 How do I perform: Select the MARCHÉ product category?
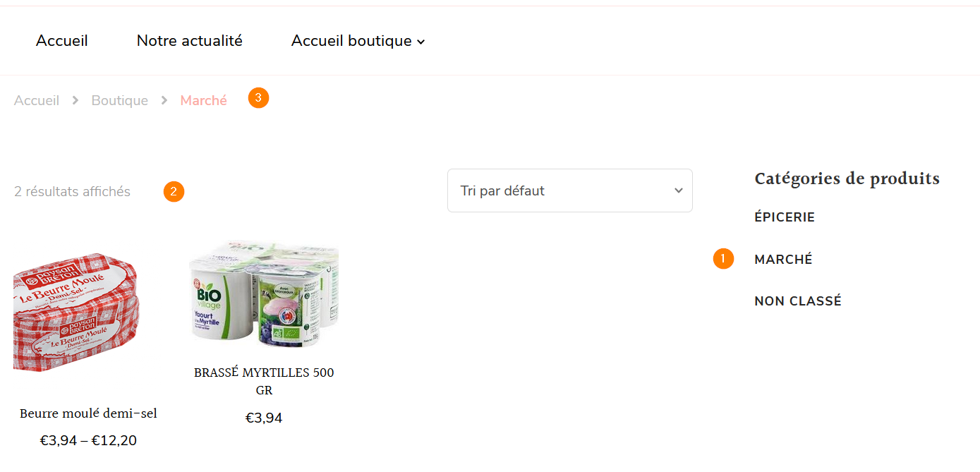(x=783, y=260)
